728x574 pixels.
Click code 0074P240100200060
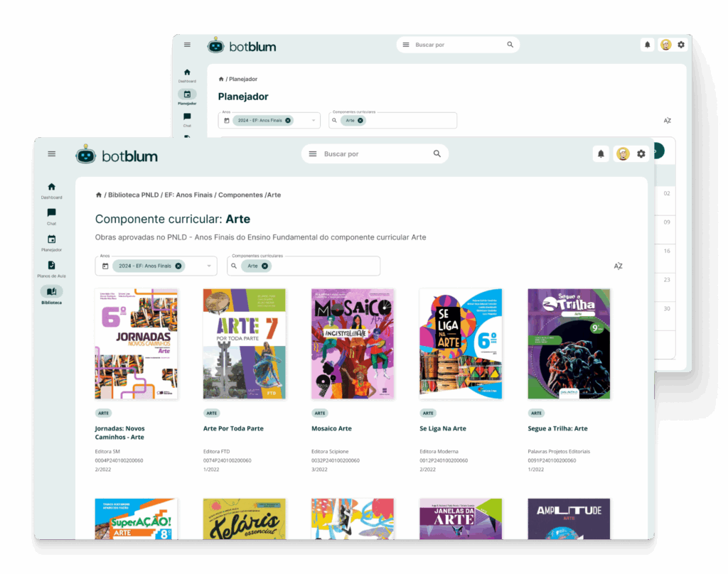(227, 460)
